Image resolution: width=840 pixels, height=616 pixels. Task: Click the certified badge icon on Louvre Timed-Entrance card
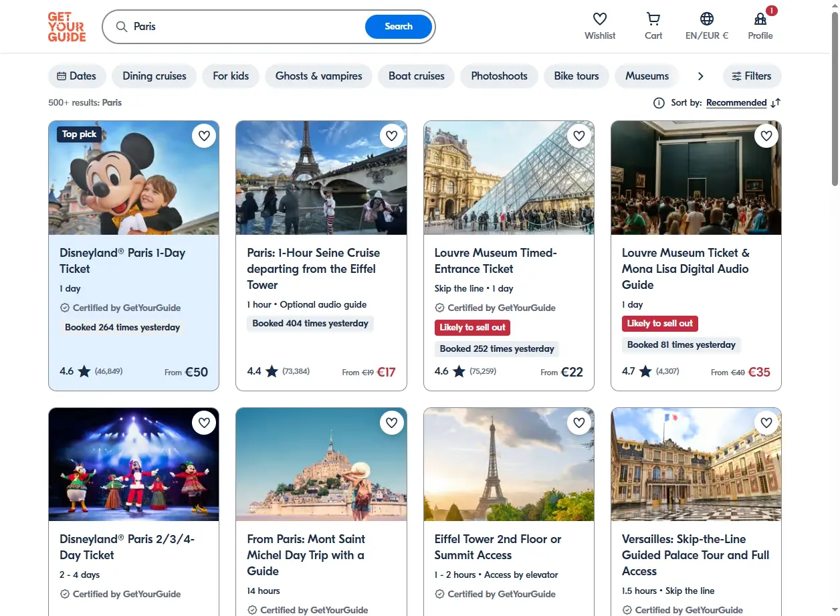(x=439, y=308)
